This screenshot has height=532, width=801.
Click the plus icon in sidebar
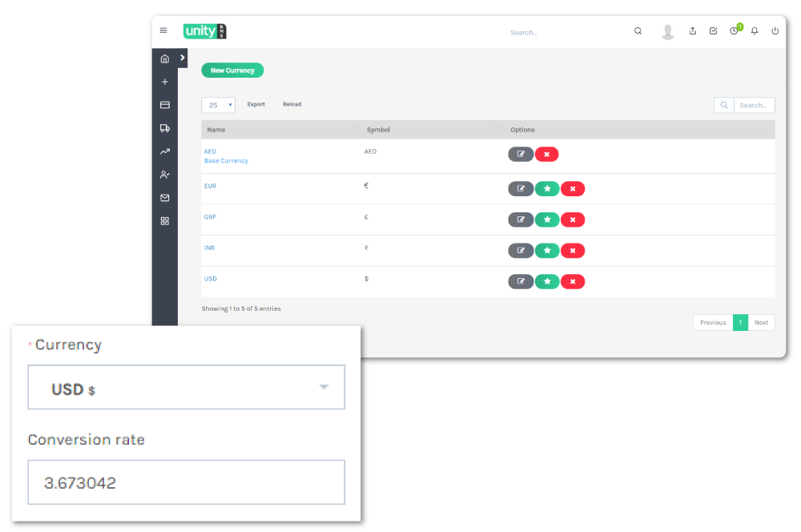pos(165,82)
